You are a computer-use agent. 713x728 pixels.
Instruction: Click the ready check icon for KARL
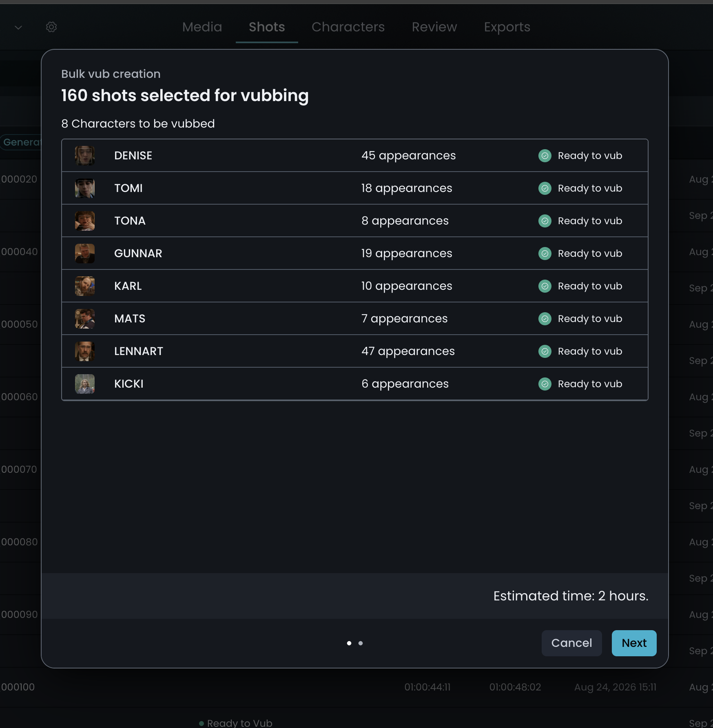(545, 286)
